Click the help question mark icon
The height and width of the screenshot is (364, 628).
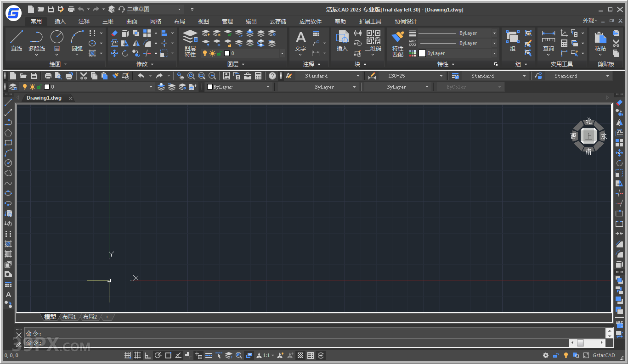[272, 76]
